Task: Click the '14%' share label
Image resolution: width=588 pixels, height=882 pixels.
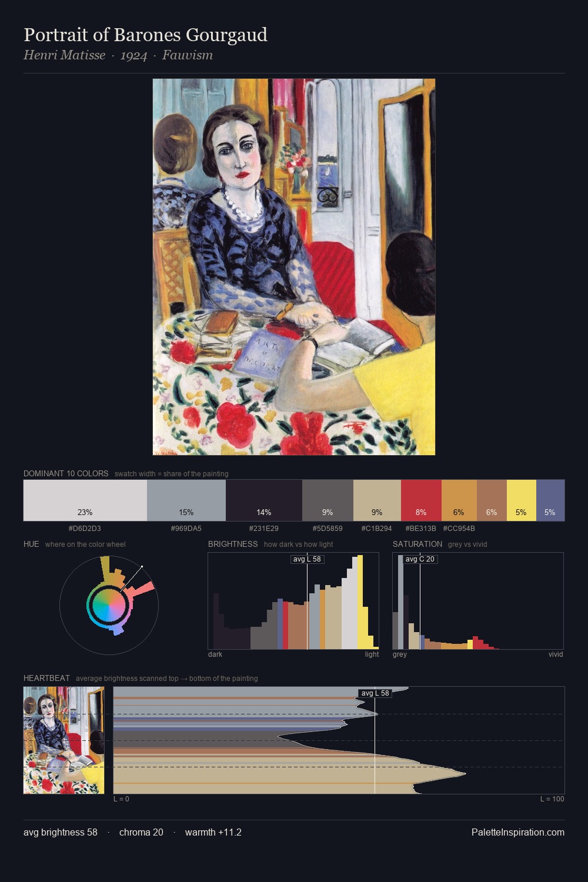Action: point(264,512)
